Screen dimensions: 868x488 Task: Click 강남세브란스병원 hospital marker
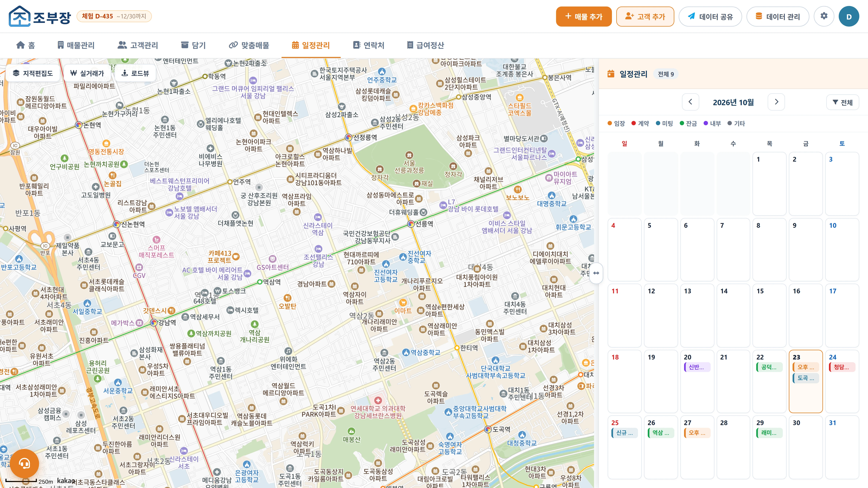tap(378, 401)
